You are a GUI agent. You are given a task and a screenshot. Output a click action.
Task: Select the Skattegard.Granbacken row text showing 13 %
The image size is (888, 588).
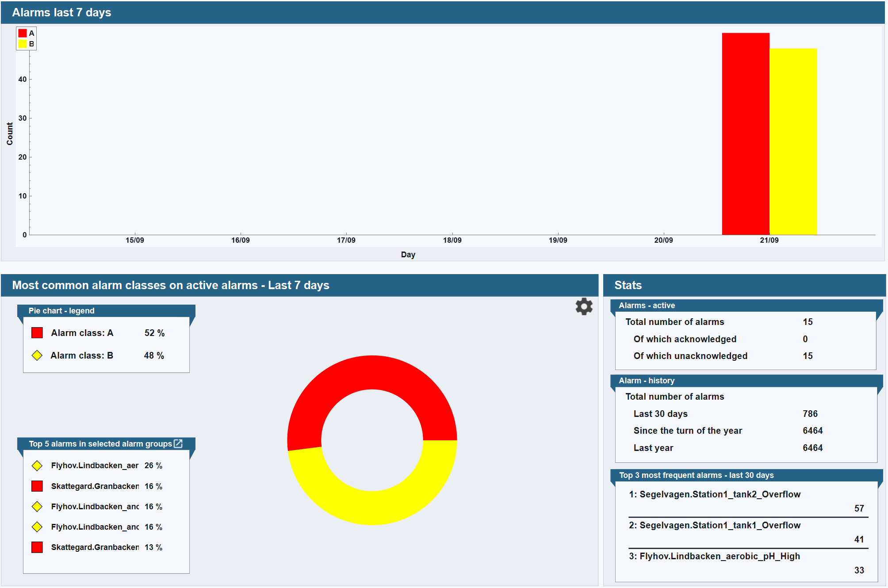(x=95, y=547)
